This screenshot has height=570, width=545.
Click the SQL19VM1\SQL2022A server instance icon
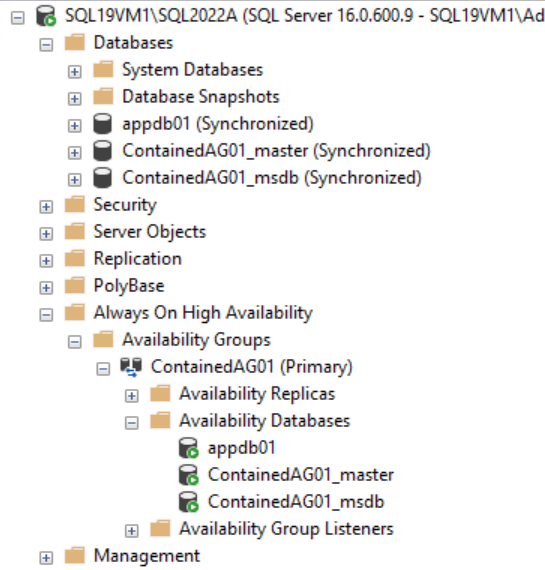(46, 16)
